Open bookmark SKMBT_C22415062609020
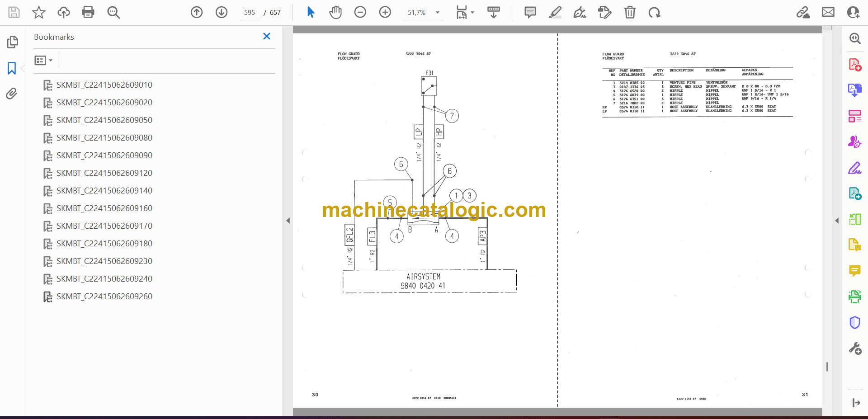868x419 pixels. (x=104, y=103)
